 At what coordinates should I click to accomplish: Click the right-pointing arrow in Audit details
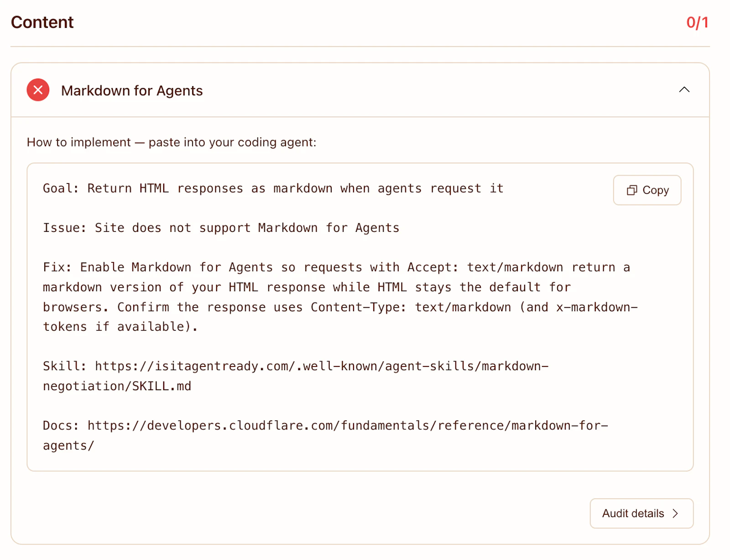click(x=675, y=513)
